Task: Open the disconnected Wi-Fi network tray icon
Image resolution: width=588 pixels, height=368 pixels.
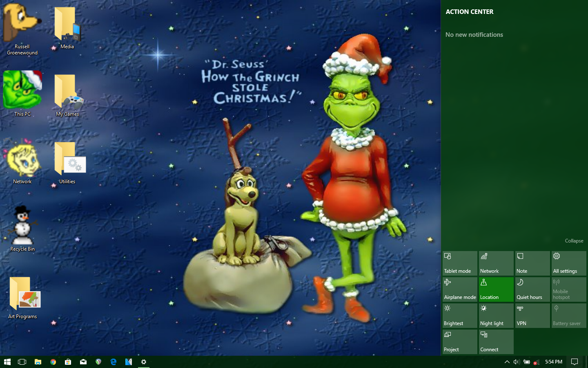Action: pos(537,362)
